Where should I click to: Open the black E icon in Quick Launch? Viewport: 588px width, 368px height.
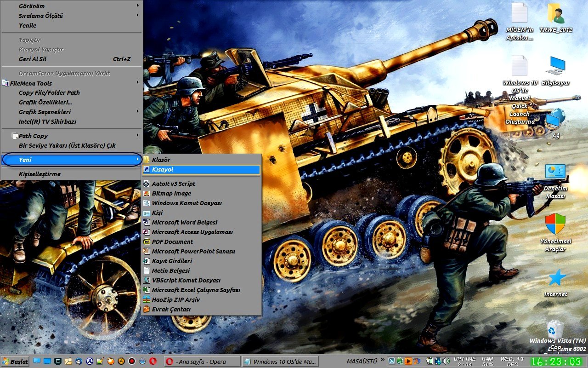pyautogui.click(x=58, y=361)
